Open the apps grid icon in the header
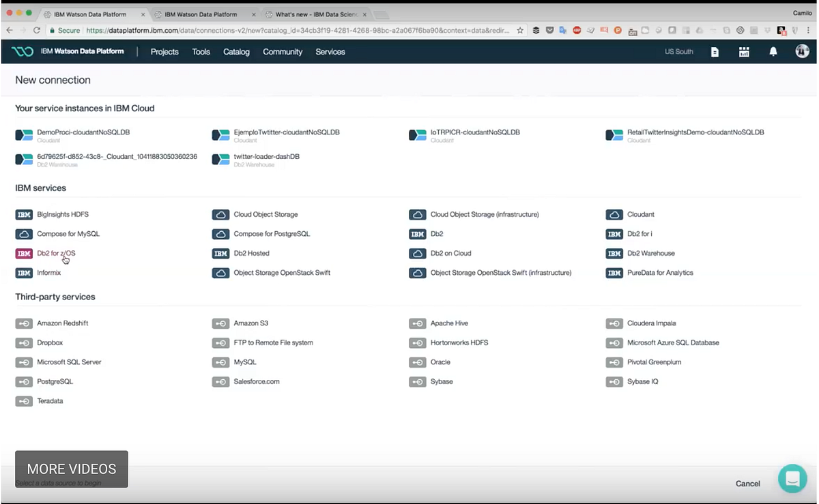 click(x=744, y=51)
